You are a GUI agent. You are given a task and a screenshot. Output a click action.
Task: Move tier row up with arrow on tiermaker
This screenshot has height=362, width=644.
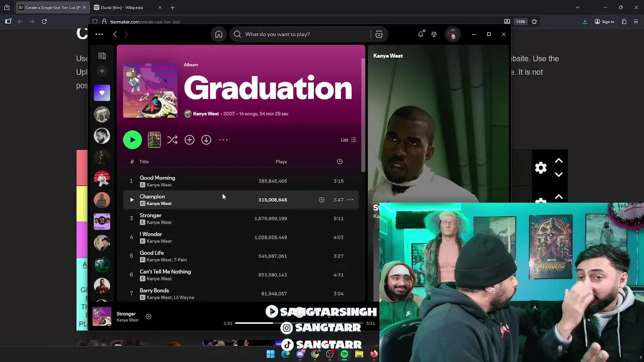(x=558, y=161)
